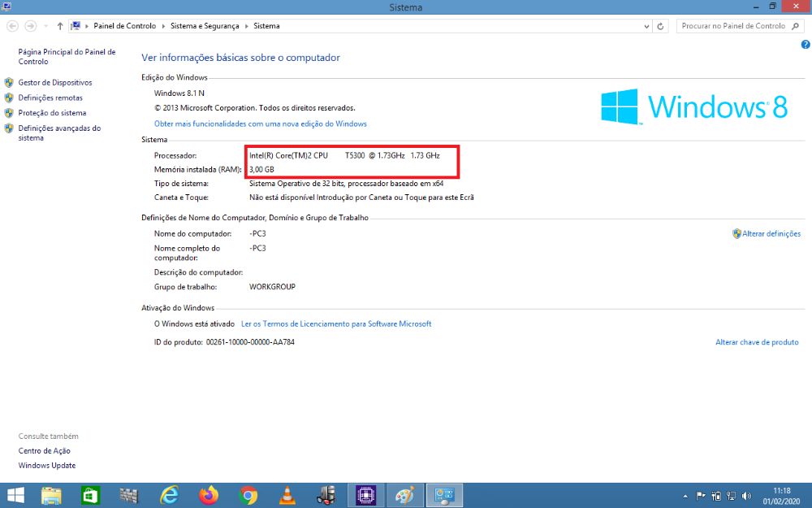The width and height of the screenshot is (812, 508).
Task: Click the window system icon in title bar
Action: [6, 7]
